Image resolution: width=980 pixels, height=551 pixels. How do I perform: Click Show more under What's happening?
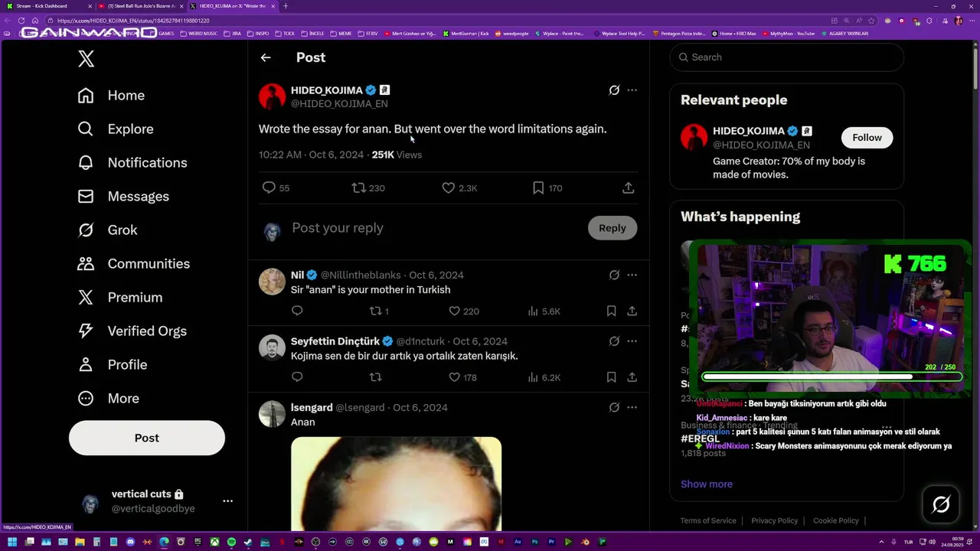[x=707, y=484]
